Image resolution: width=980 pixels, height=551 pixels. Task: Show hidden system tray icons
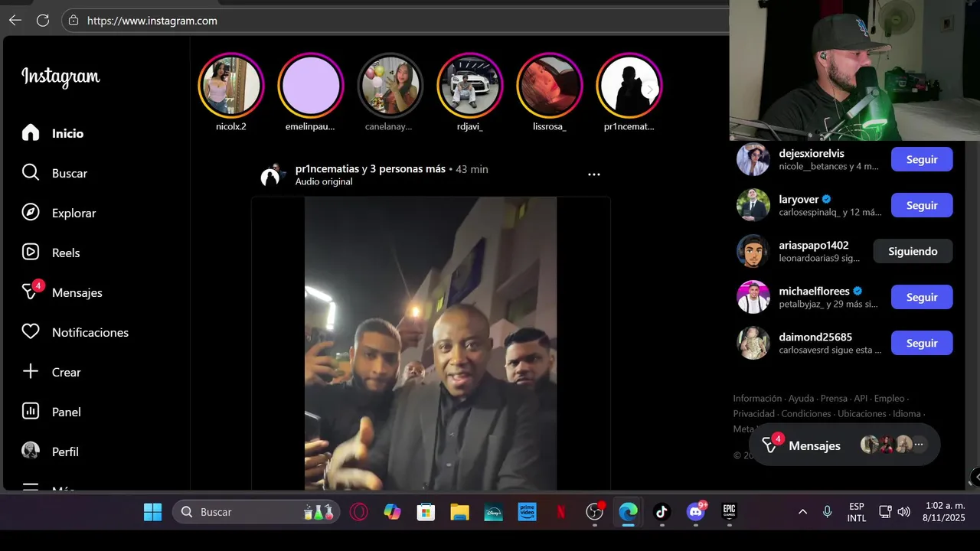802,512
